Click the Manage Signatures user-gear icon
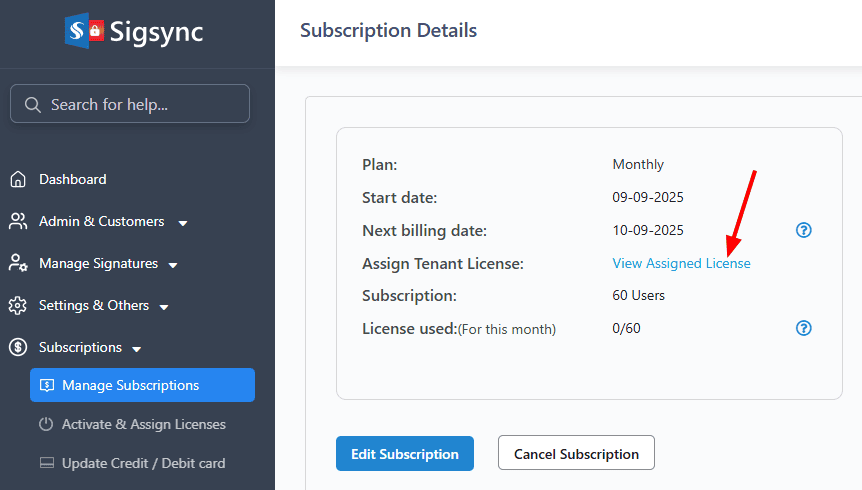 tap(18, 263)
